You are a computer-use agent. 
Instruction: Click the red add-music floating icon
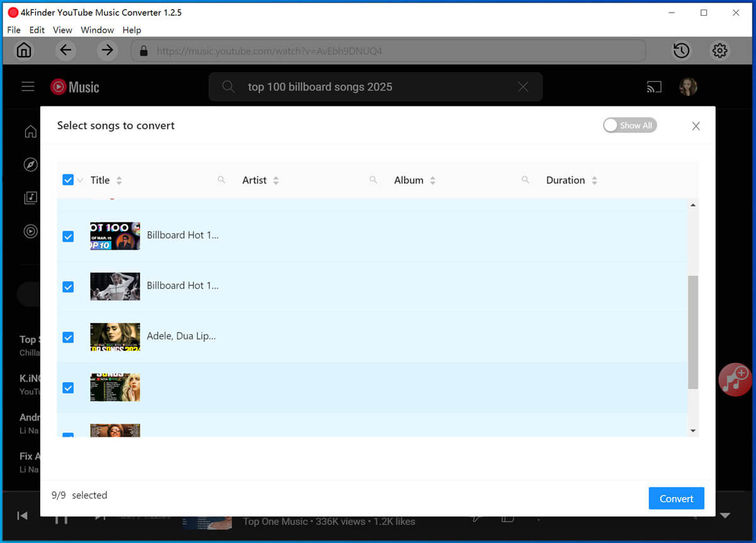click(x=735, y=380)
